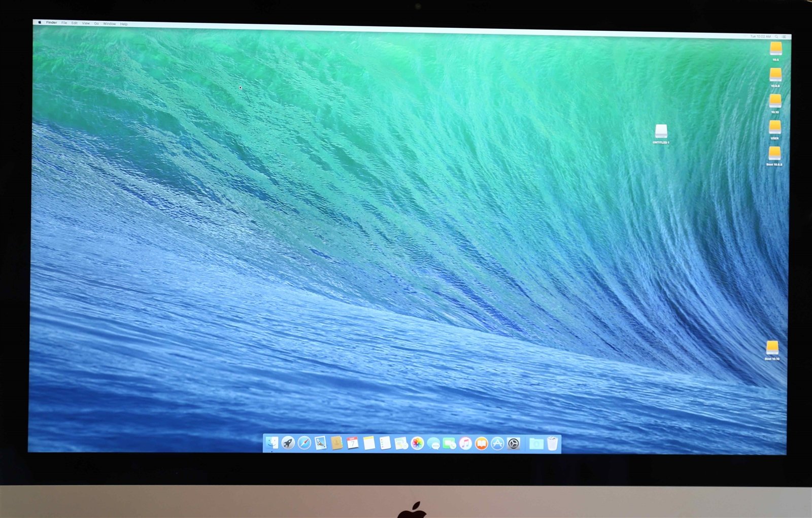Open Messages from the Dock
The image size is (812, 518).
pyautogui.click(x=433, y=444)
